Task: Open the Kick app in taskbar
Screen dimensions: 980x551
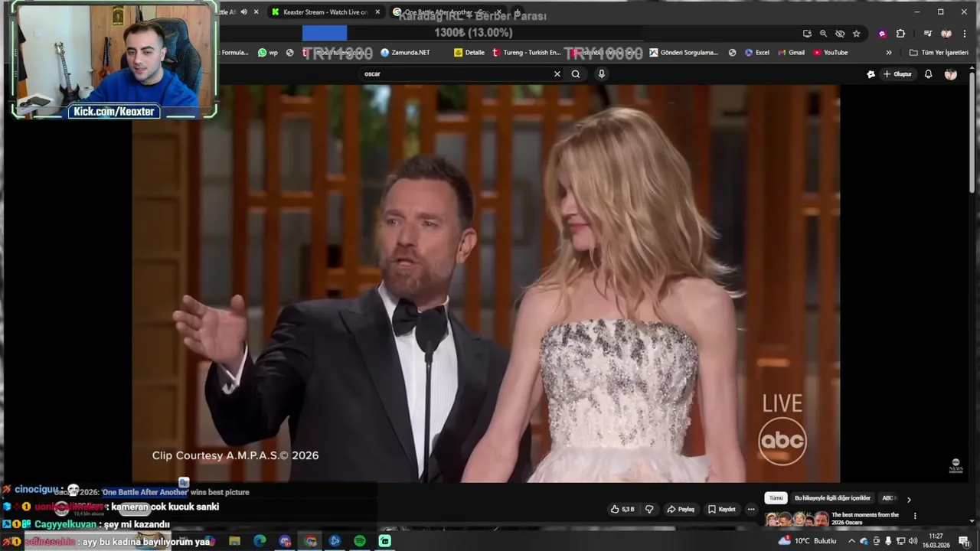Action: pos(385,541)
